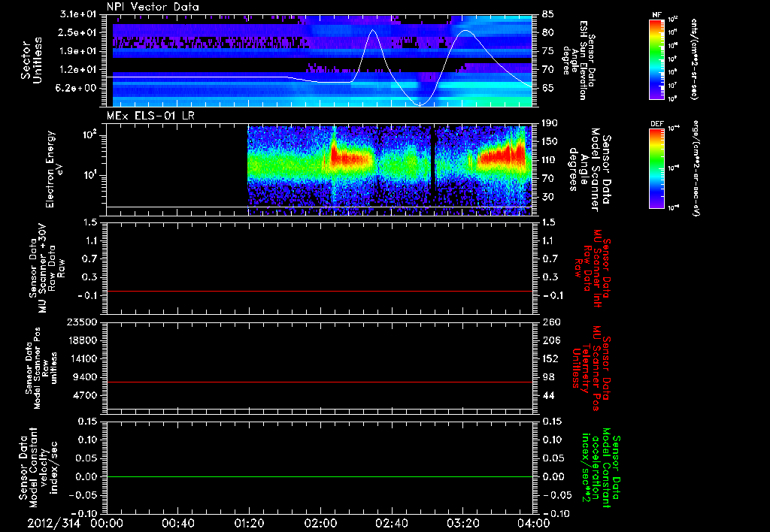This screenshot has width=770, height=532.
Task: Click the green zero line in velocity panel
Action: pyautogui.click(x=319, y=476)
